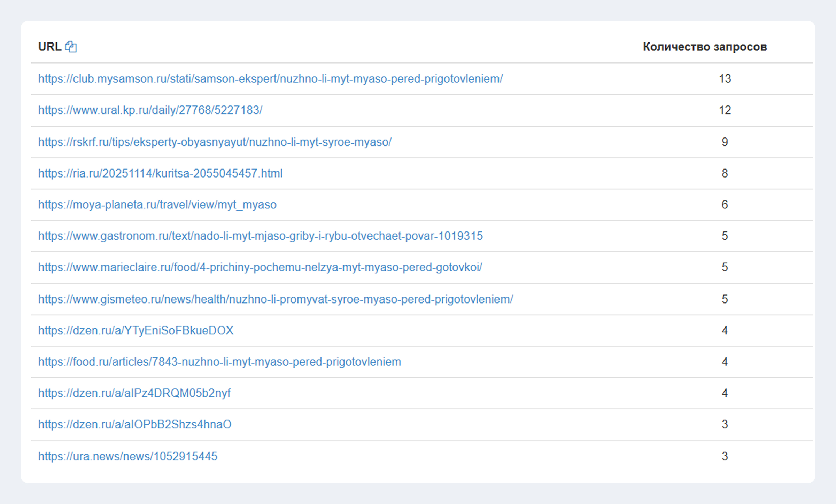Click the Количество запросов column header
836x504 pixels.
(705, 47)
